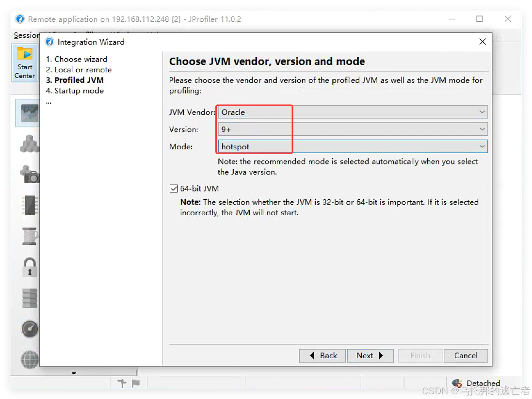Click the pin icon in status bar
532x399 pixels.
pyautogui.click(x=121, y=383)
